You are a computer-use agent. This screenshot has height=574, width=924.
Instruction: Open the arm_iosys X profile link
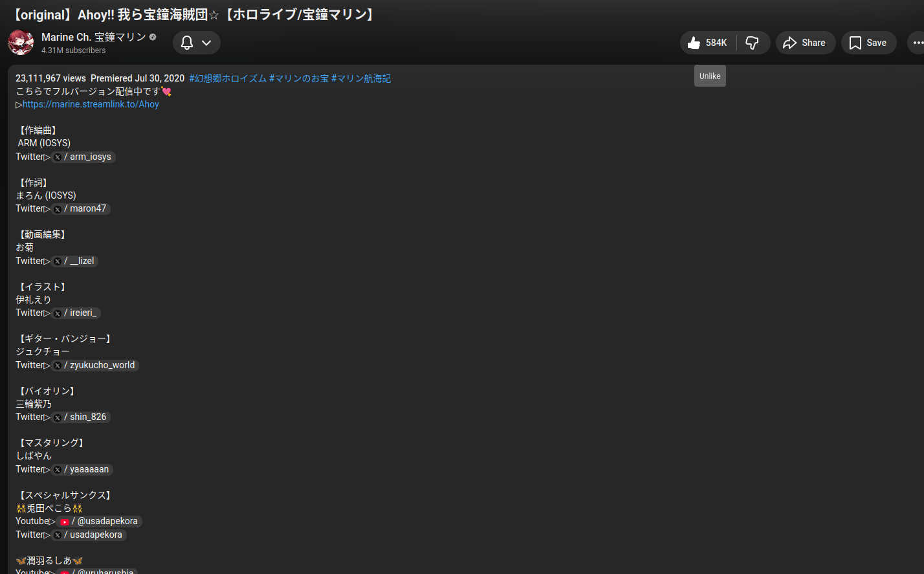click(x=83, y=157)
